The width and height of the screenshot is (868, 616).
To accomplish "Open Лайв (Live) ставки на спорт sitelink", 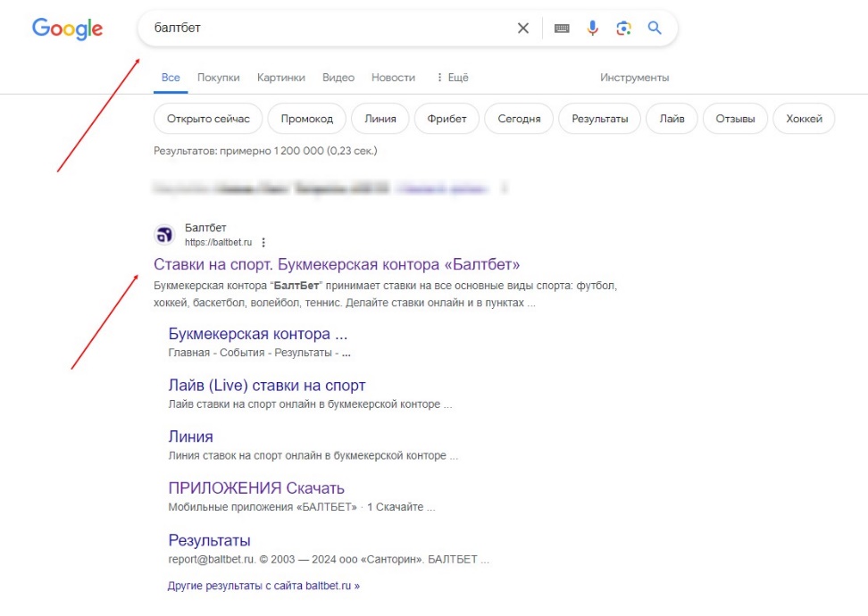I will point(267,385).
